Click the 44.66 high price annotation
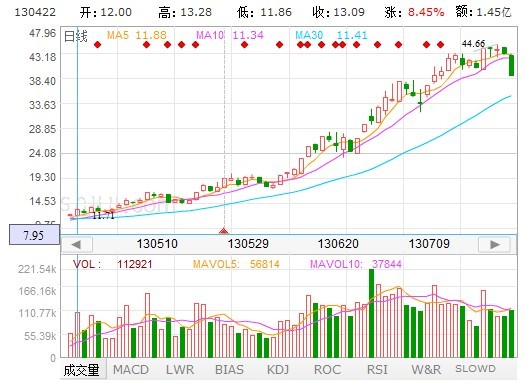The width and height of the screenshot is (527, 390). point(473,44)
